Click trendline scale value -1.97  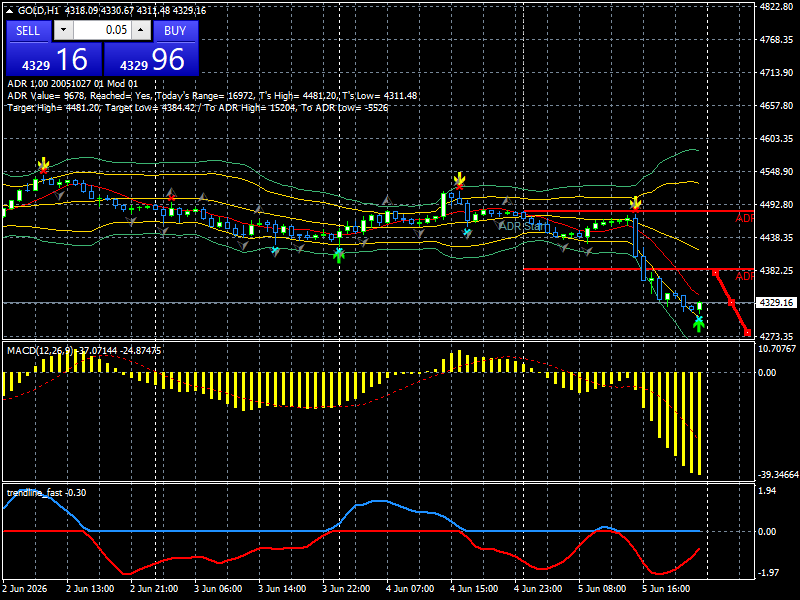[768, 572]
